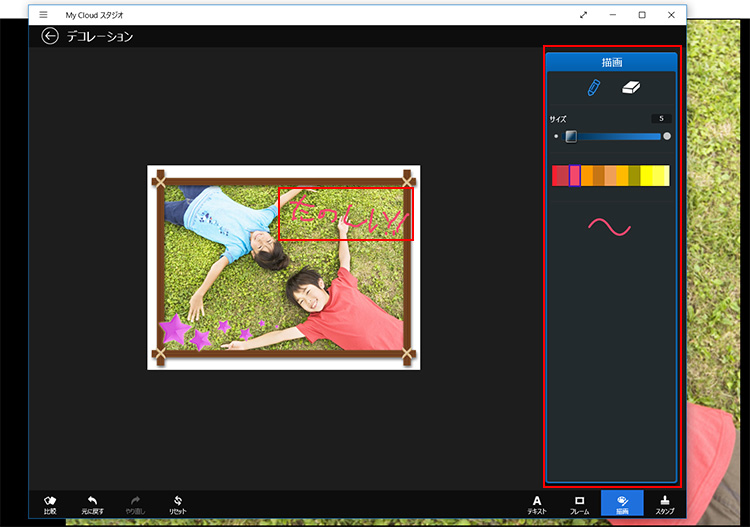This screenshot has width=750, height=527.
Task: Pick the olive color swatch
Action: [634, 176]
